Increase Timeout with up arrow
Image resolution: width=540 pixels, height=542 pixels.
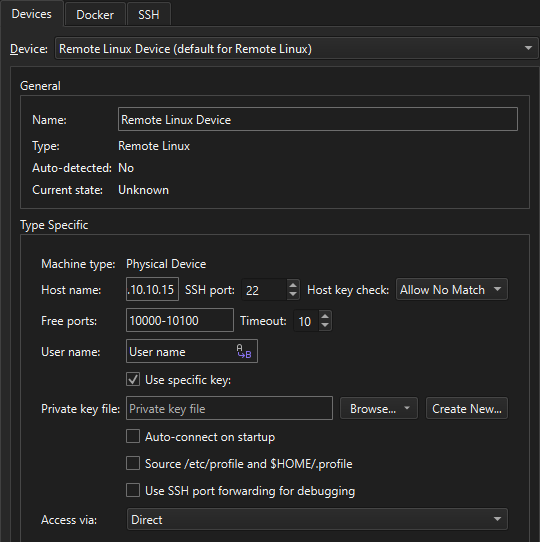(x=325, y=316)
